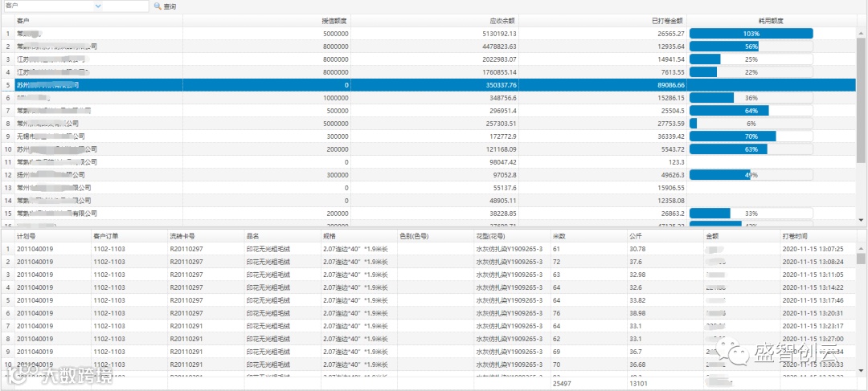Select the receivable cell 2022983.07
Screen dimensions: 868x391
(499, 59)
